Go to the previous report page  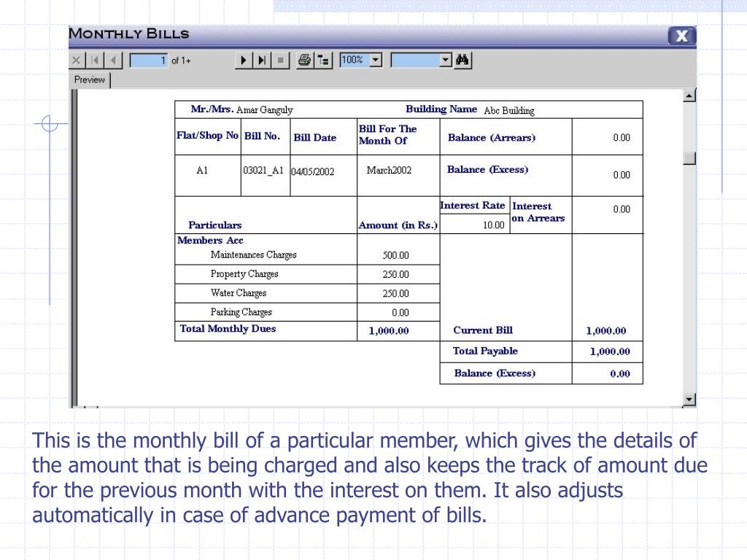tap(113, 60)
